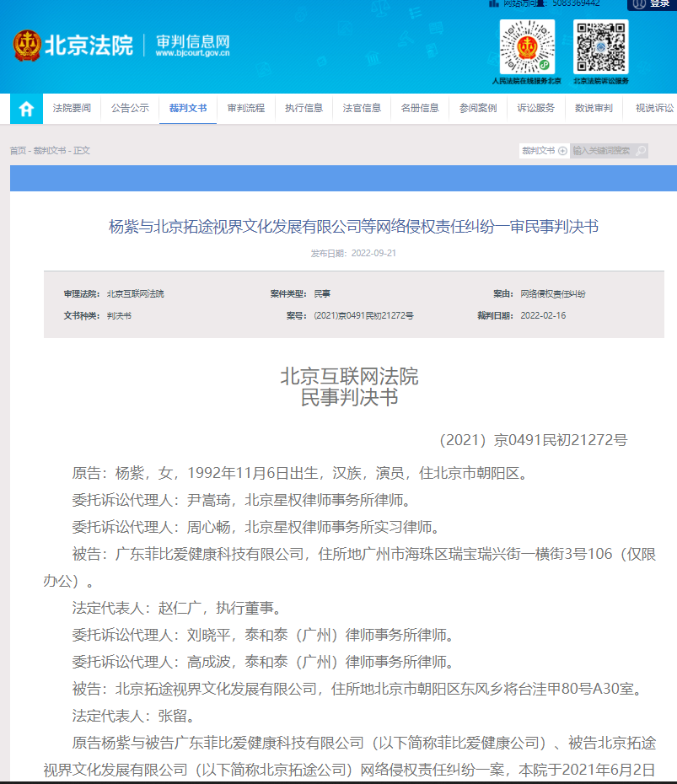Open the 名册信息 navigation item
The width and height of the screenshot is (677, 784).
[420, 109]
